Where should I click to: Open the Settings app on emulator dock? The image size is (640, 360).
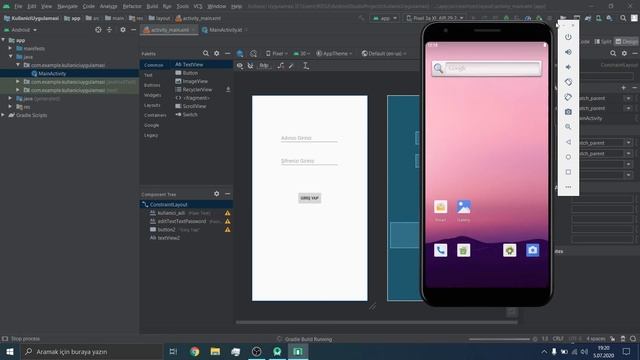509,250
